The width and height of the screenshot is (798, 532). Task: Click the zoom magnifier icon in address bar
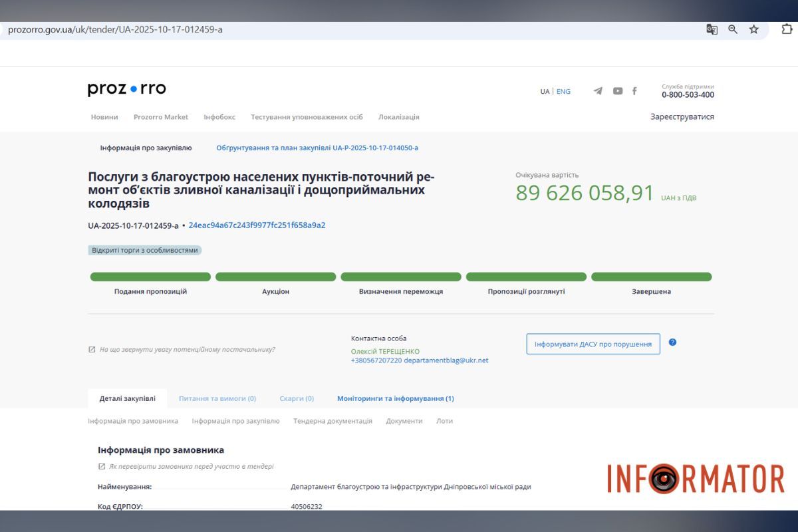click(x=733, y=29)
